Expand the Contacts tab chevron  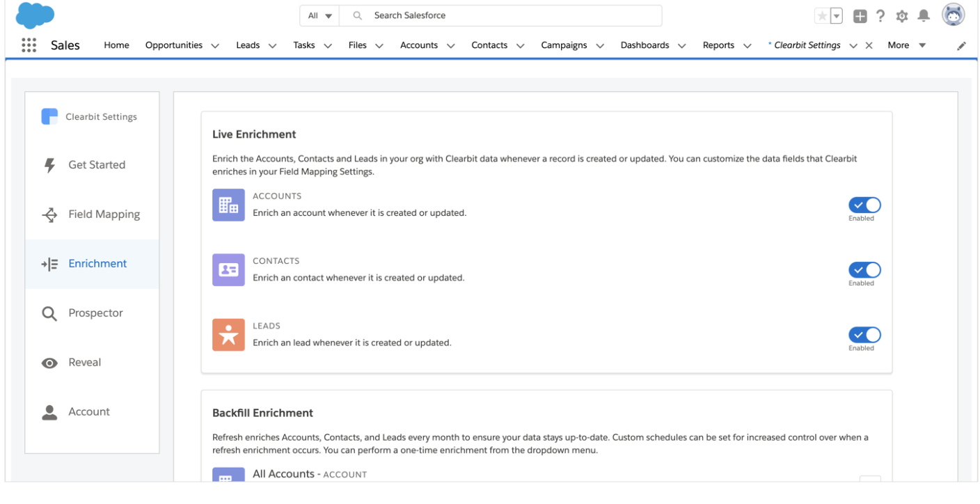521,46
